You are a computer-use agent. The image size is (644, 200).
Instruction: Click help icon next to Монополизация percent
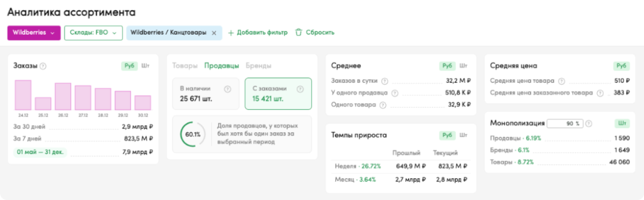tap(589, 124)
